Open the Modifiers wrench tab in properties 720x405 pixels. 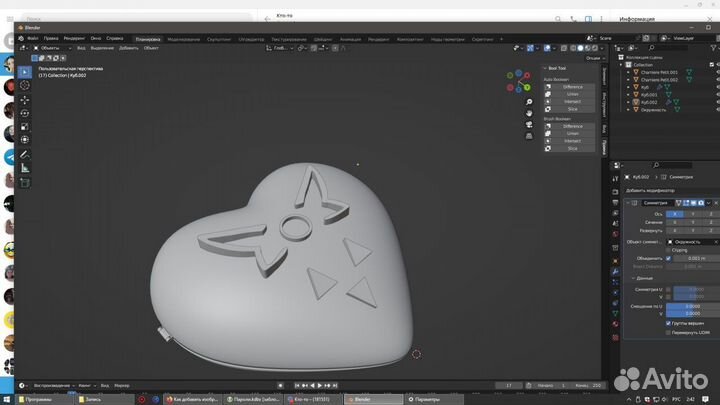coord(615,271)
